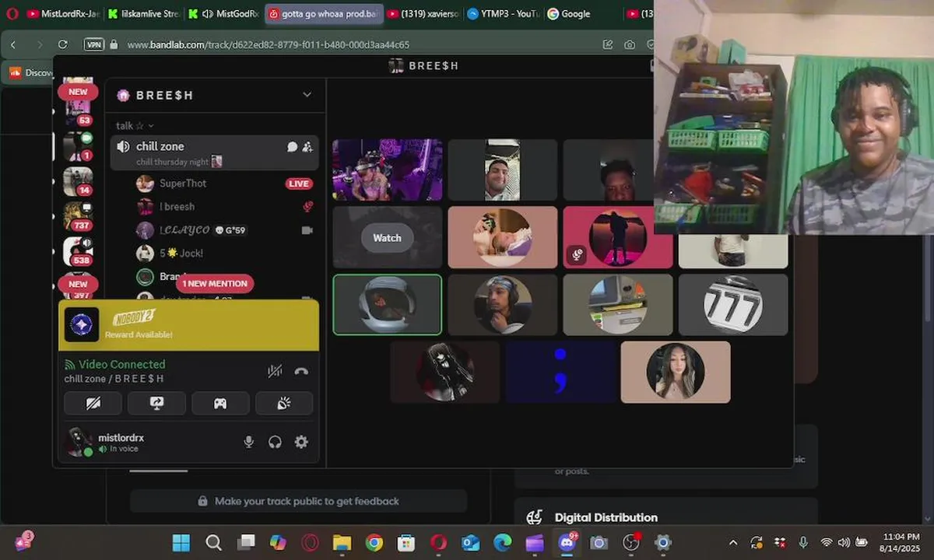Open server with 14 notification badge
Image resolution: width=934 pixels, height=560 pixels.
pos(78,181)
